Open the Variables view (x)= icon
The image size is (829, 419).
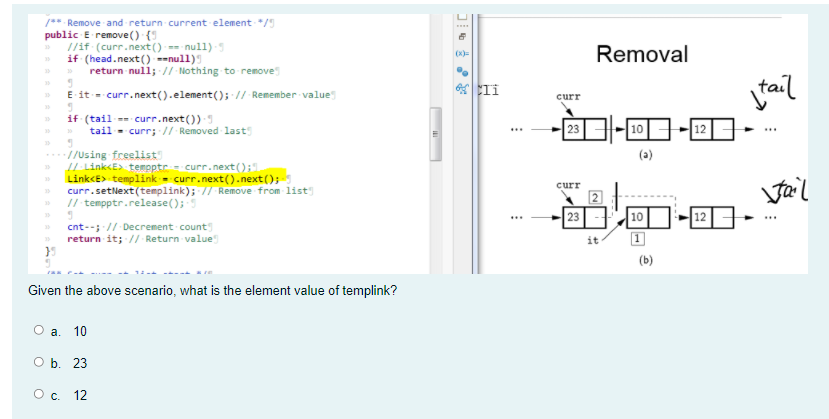pos(462,54)
